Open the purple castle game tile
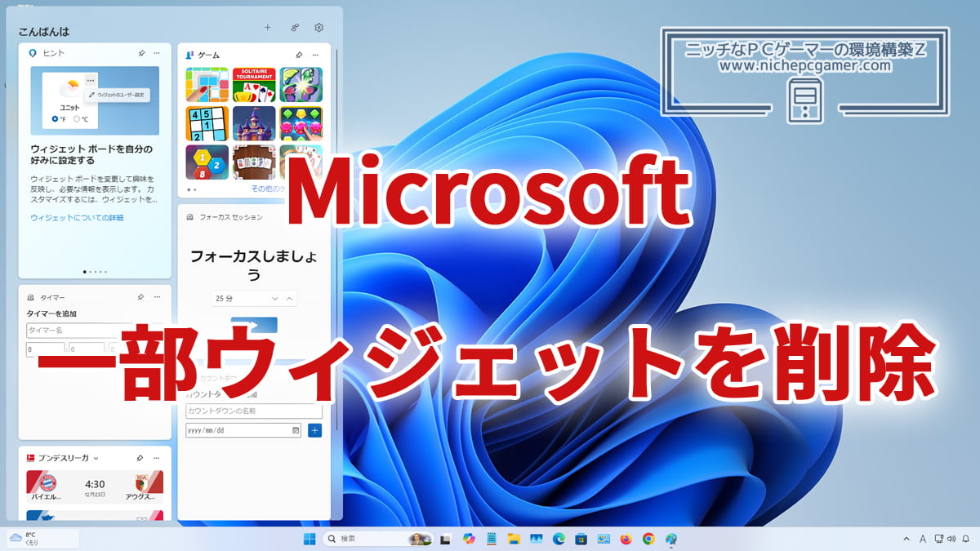This screenshot has width=980, height=551. pyautogui.click(x=254, y=123)
